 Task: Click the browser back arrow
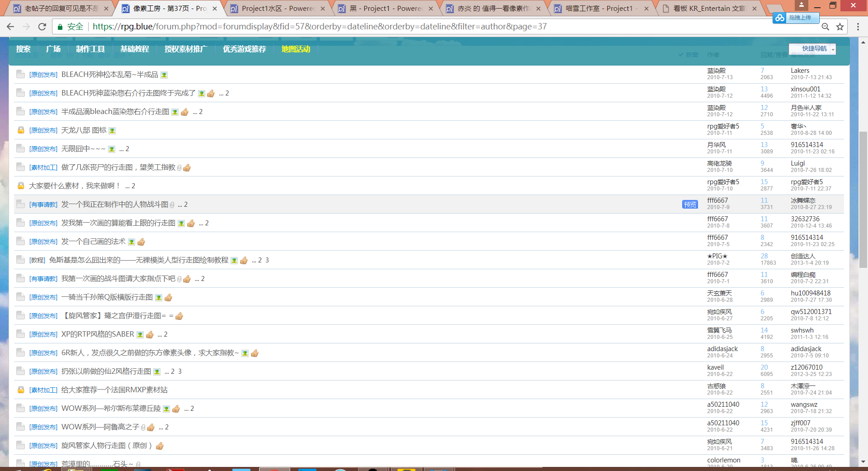click(10, 27)
